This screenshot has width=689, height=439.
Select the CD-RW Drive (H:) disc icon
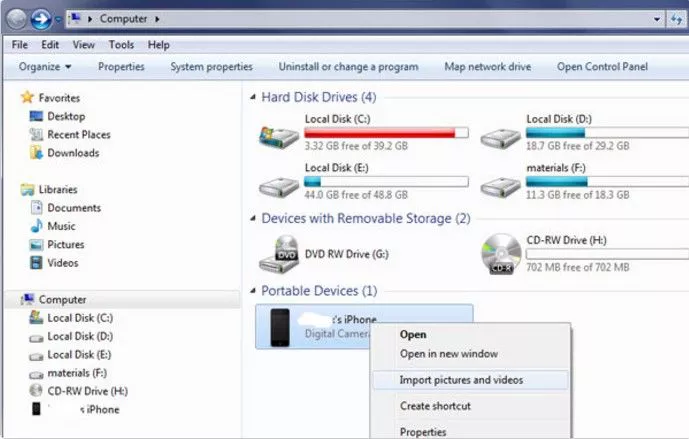click(499, 254)
